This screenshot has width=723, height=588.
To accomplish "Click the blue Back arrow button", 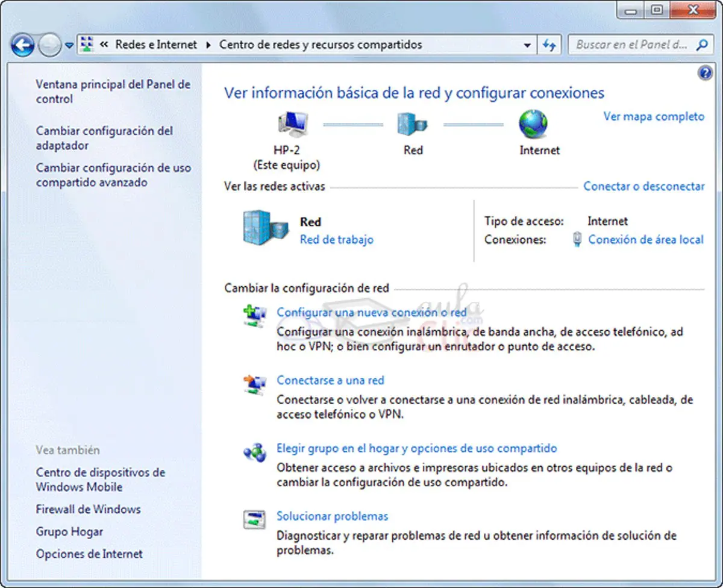I will click(x=22, y=45).
